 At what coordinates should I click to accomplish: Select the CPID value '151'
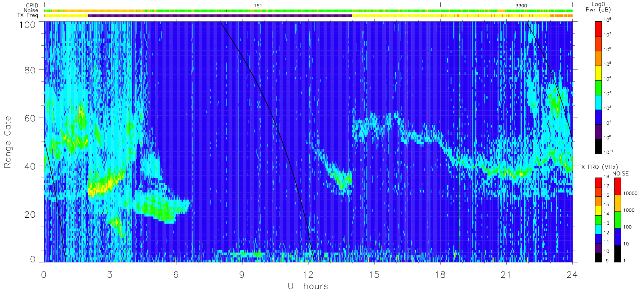[x=258, y=6]
